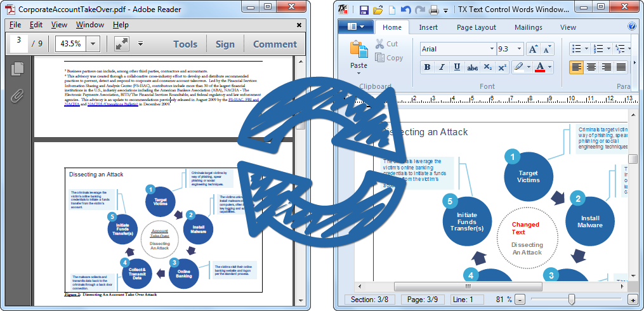Click the horizontal scrollbar thumb in TX Text Control
Image resolution: width=644 pixels, height=311 pixels.
(x=468, y=286)
